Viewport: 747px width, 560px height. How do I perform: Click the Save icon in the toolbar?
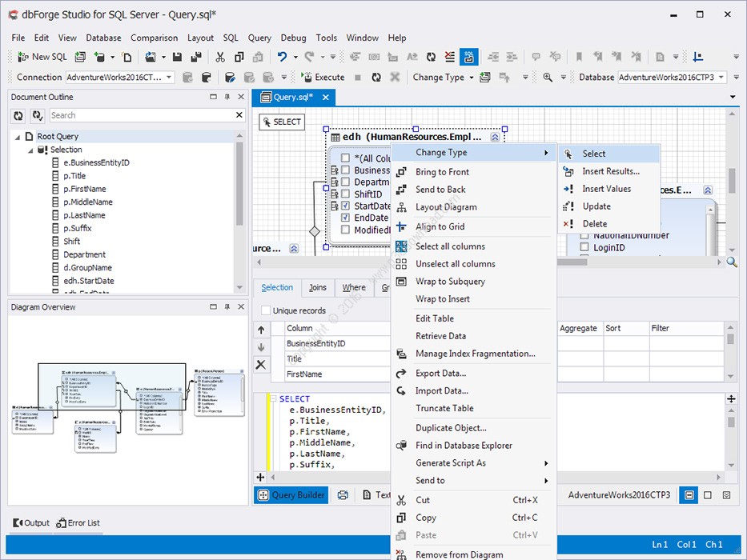click(x=177, y=57)
